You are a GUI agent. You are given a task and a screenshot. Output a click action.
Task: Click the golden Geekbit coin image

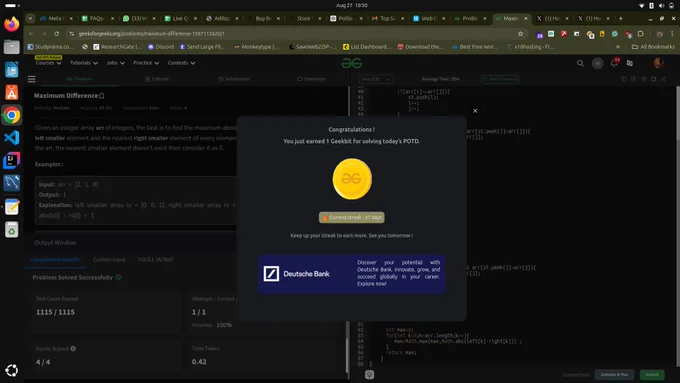352,179
